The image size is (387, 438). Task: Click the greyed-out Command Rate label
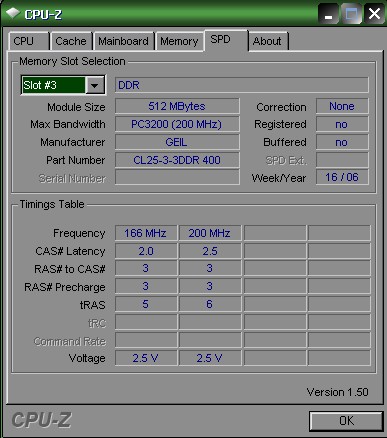(x=70, y=341)
